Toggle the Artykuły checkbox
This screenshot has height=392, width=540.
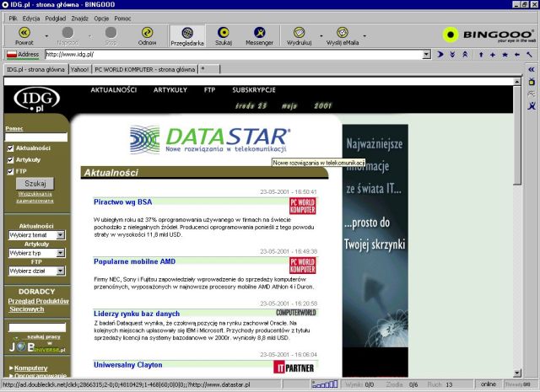10,160
